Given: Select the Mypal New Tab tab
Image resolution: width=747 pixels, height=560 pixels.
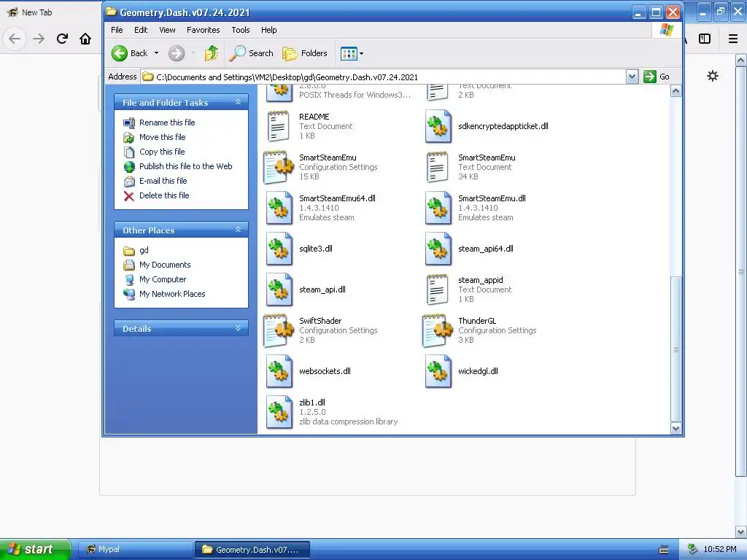Looking at the screenshot, I should (50, 12).
